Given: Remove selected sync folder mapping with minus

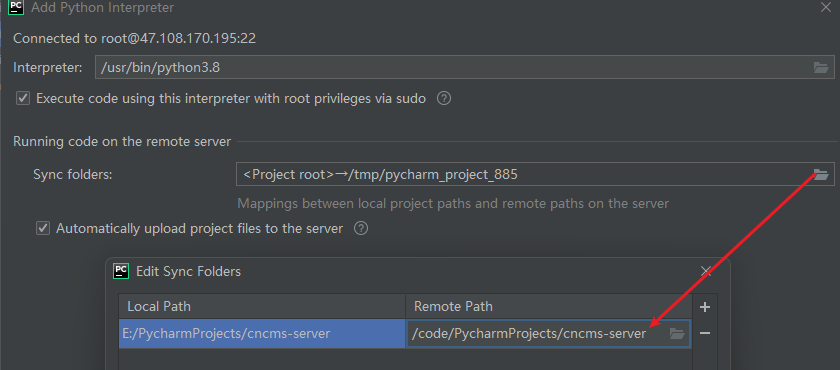Looking at the screenshot, I should pyautogui.click(x=705, y=333).
